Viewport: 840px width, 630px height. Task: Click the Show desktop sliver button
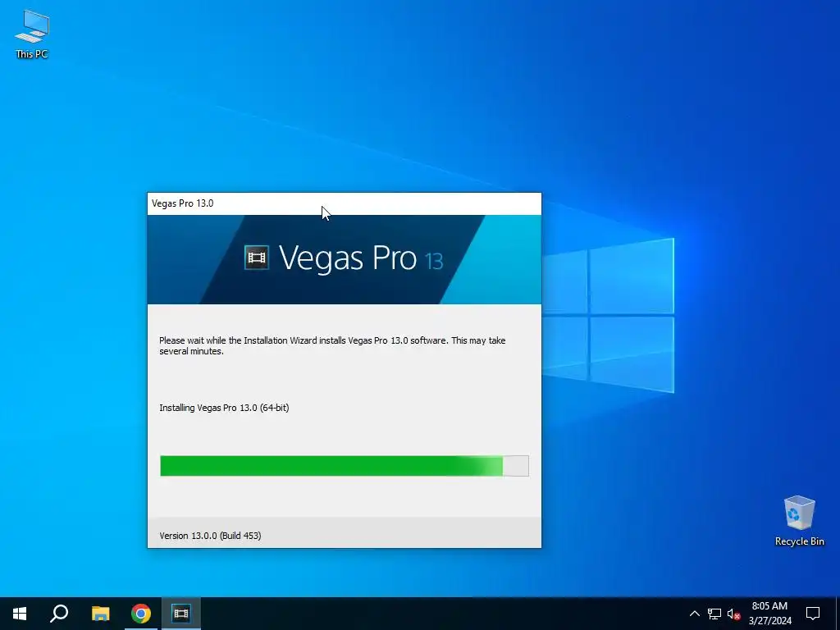pyautogui.click(x=838, y=614)
